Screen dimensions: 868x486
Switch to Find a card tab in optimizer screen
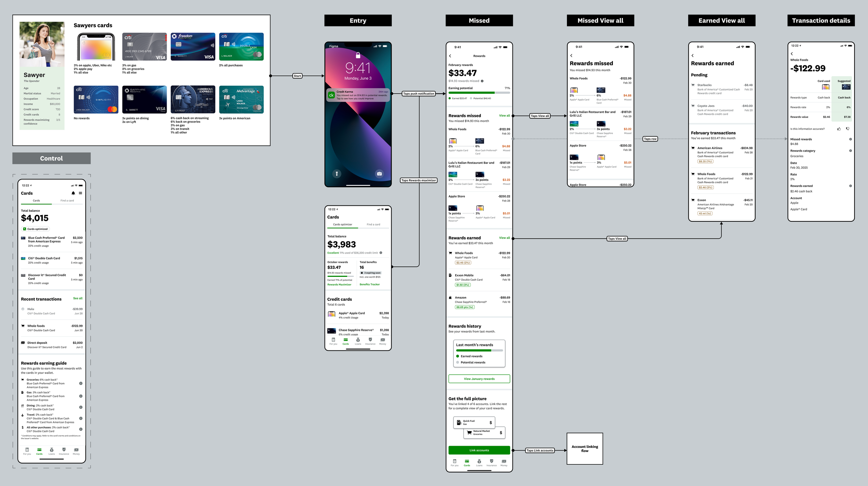coord(373,224)
